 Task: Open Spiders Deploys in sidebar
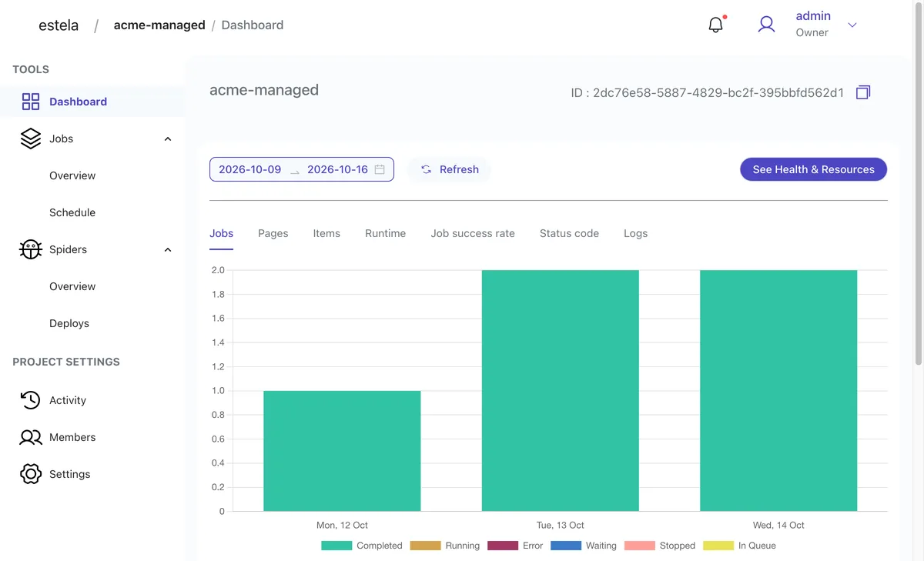point(69,323)
